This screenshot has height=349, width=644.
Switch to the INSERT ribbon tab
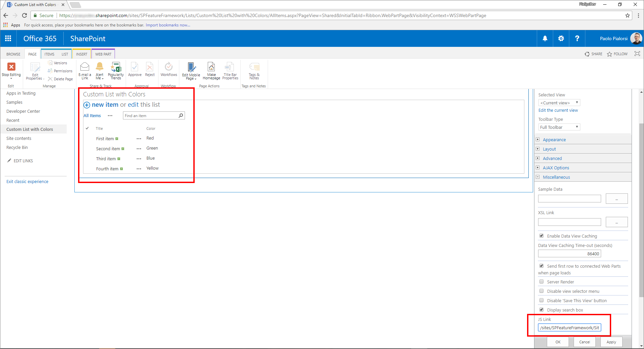pyautogui.click(x=81, y=54)
